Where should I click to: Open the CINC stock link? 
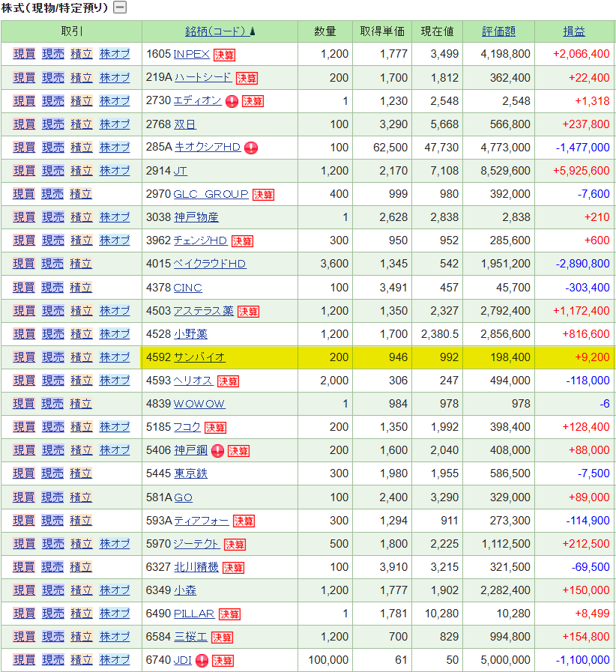tap(188, 288)
